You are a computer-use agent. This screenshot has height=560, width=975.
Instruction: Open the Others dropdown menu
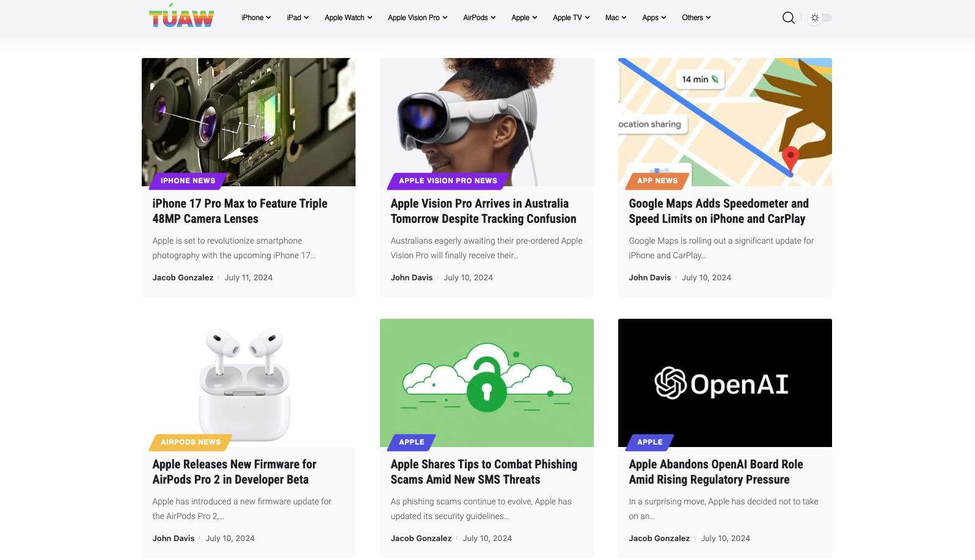pos(696,18)
